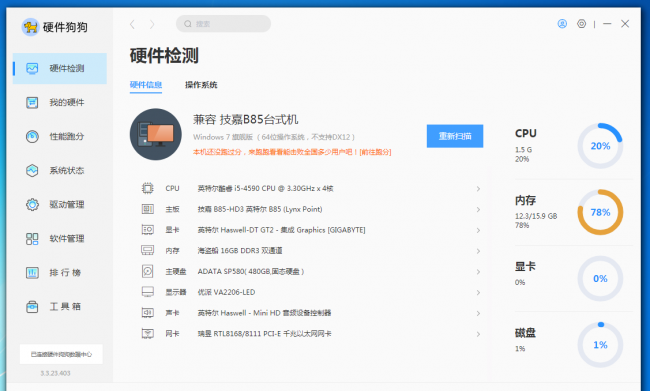
Task: Open 硬件检测 in the sidebar
Action: pos(60,68)
